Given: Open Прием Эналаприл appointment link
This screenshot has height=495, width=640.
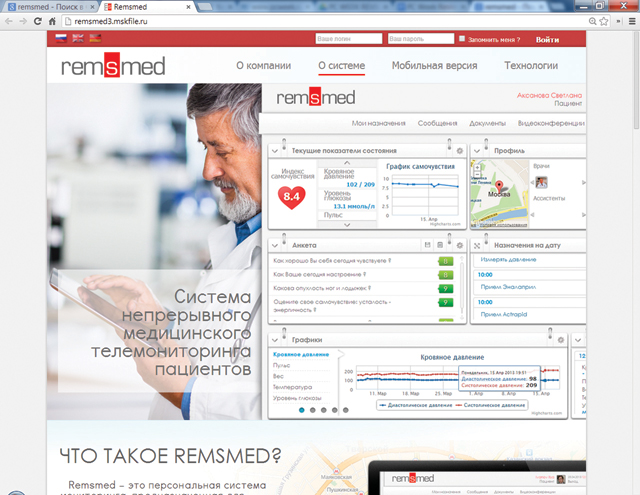Looking at the screenshot, I should [508, 287].
